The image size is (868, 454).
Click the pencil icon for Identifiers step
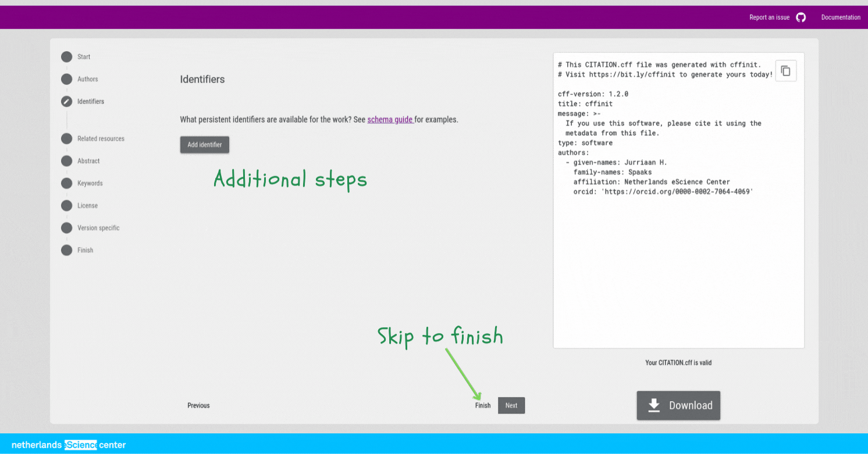[x=67, y=101]
